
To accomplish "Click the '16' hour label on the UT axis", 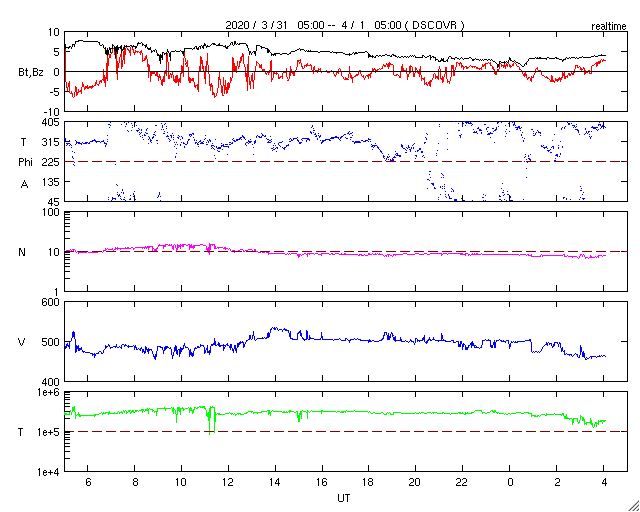I will pos(322,482).
